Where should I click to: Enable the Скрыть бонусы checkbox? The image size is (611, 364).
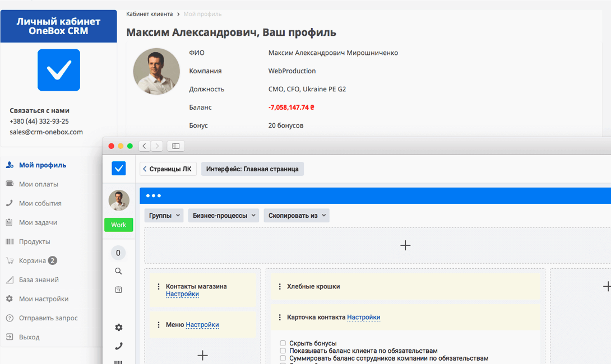pos(283,343)
